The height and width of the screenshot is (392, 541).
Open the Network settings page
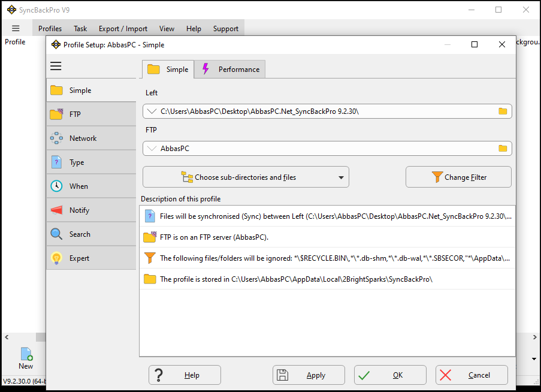(92, 138)
